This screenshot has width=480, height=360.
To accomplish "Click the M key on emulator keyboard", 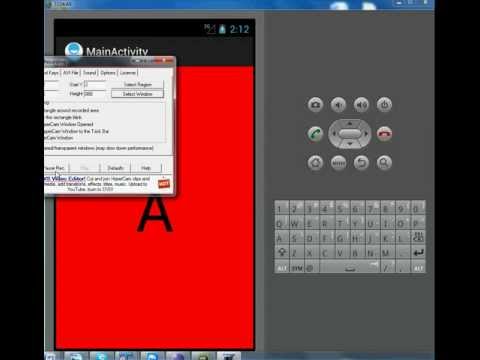I will coord(388,252).
